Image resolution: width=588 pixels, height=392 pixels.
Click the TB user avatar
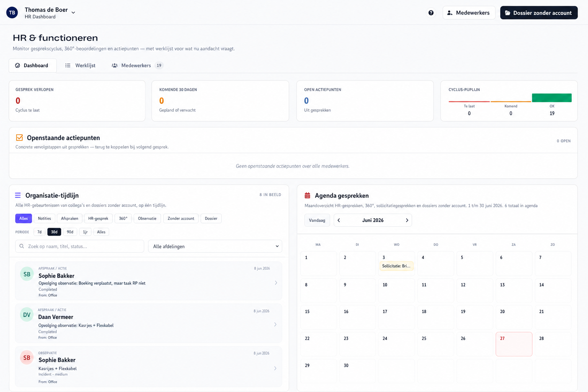pos(12,13)
